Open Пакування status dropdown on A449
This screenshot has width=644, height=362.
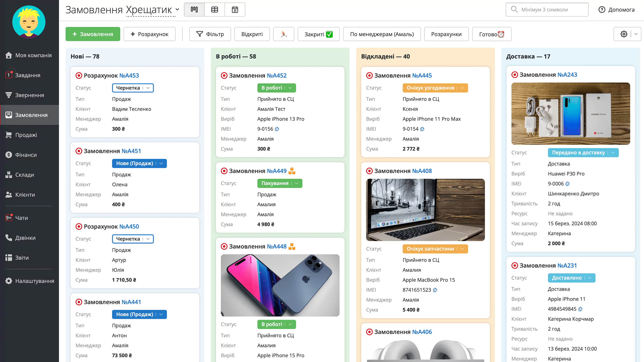click(x=280, y=184)
